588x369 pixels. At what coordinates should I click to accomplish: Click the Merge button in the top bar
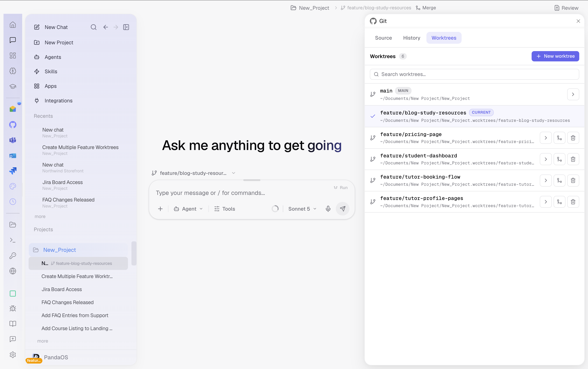[x=426, y=8]
